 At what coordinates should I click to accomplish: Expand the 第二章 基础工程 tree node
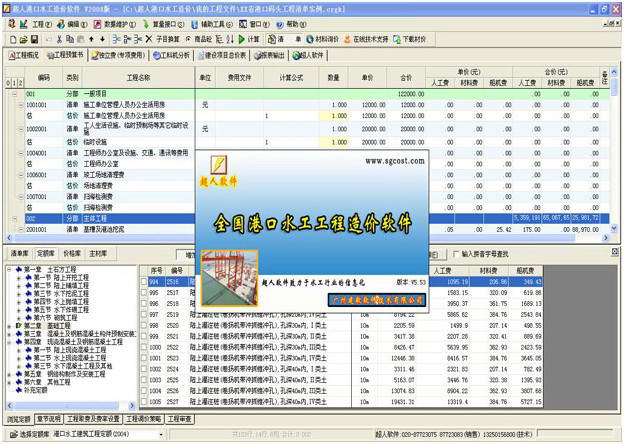(9, 326)
